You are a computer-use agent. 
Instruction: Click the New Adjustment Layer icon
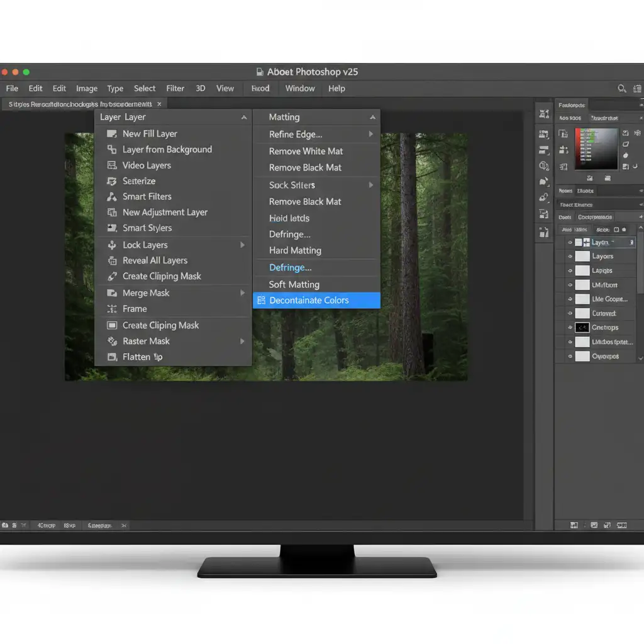(x=112, y=213)
